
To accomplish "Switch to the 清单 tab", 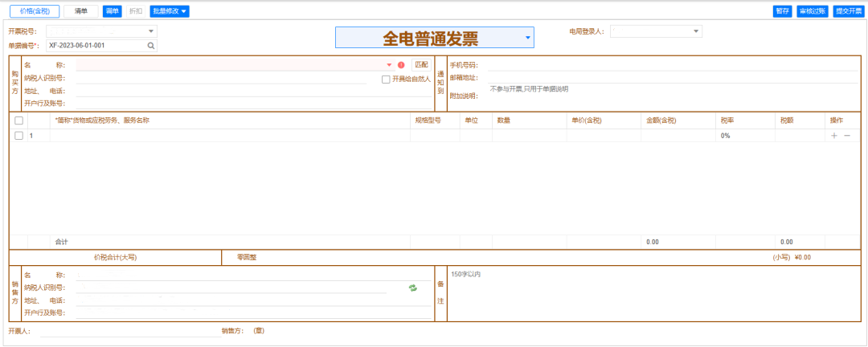I will (x=81, y=11).
